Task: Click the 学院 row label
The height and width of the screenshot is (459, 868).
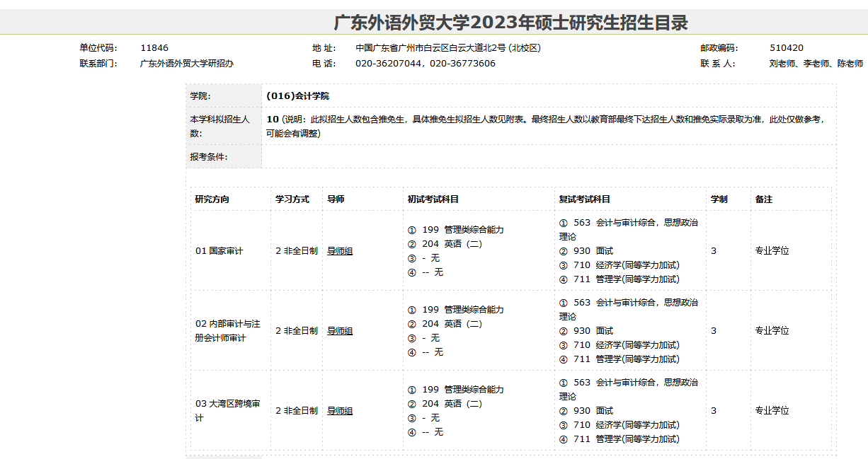Action: click(200, 96)
